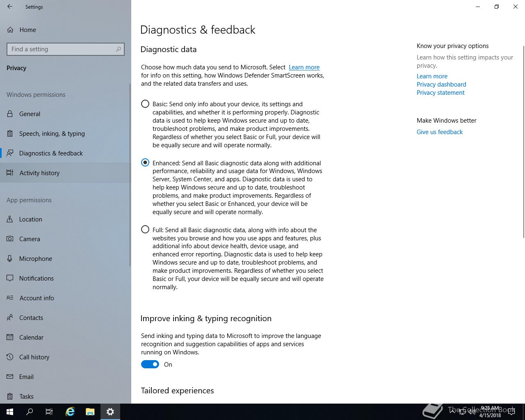Click the Speech, inking, & typing icon
The height and width of the screenshot is (420, 525).
coord(10,133)
